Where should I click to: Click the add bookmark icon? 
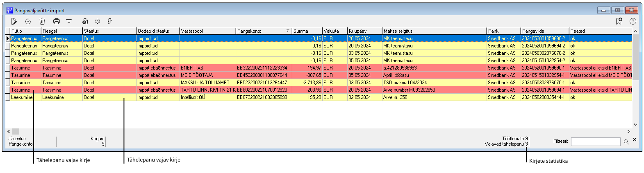pos(619,21)
